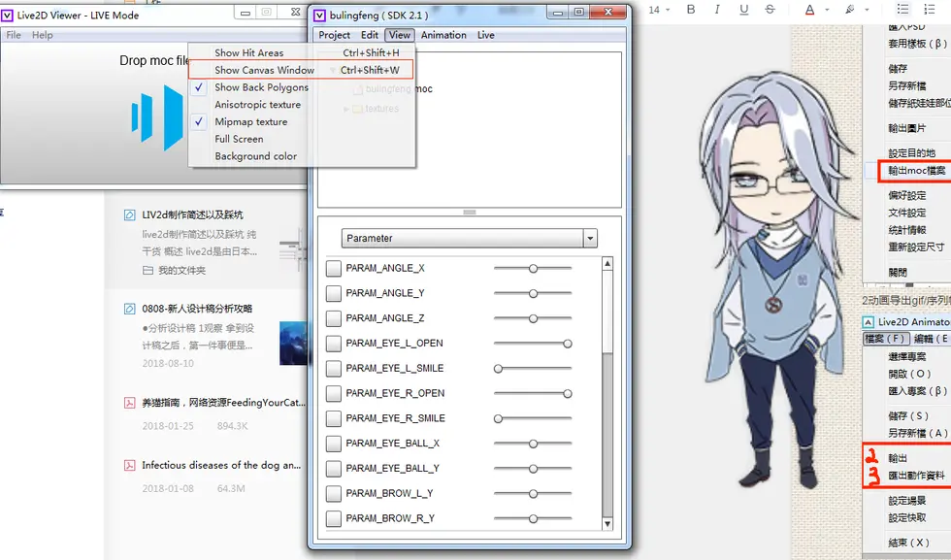Select 設定場景 in the Animator menu
This screenshot has width=951, height=560.
[906, 501]
